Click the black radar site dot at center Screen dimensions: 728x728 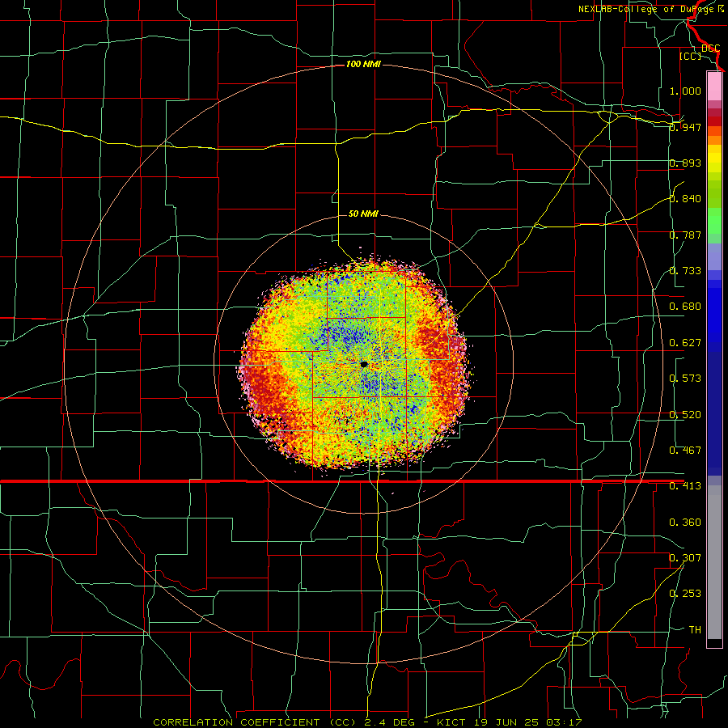364,365
